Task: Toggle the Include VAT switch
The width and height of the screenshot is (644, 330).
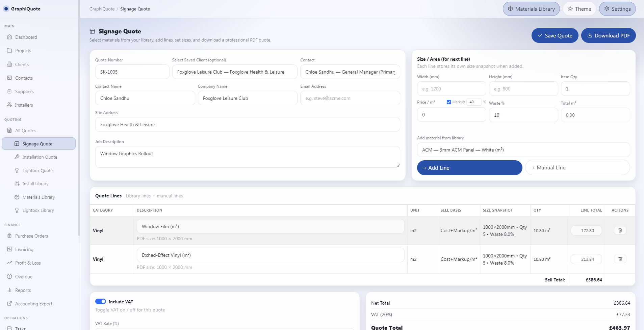Action: (x=100, y=301)
